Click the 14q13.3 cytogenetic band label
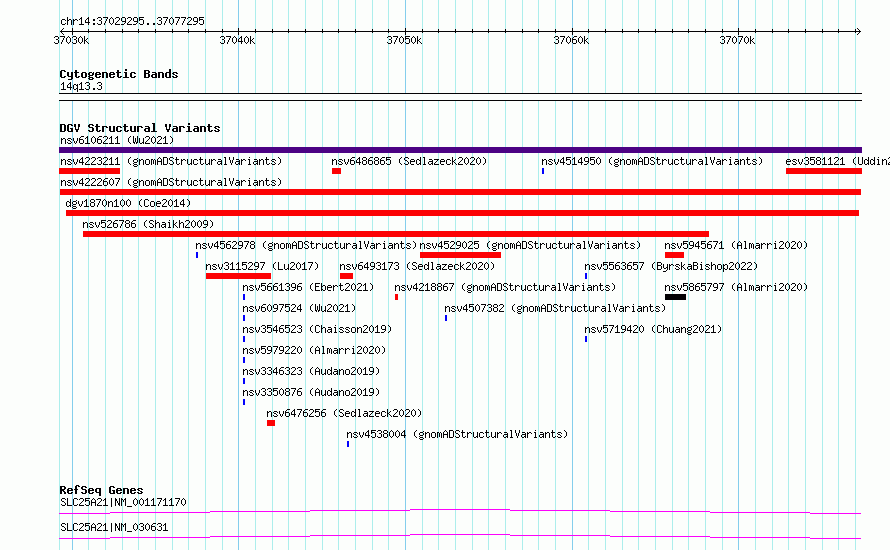Viewport: 890px width, 550px height. (81, 86)
